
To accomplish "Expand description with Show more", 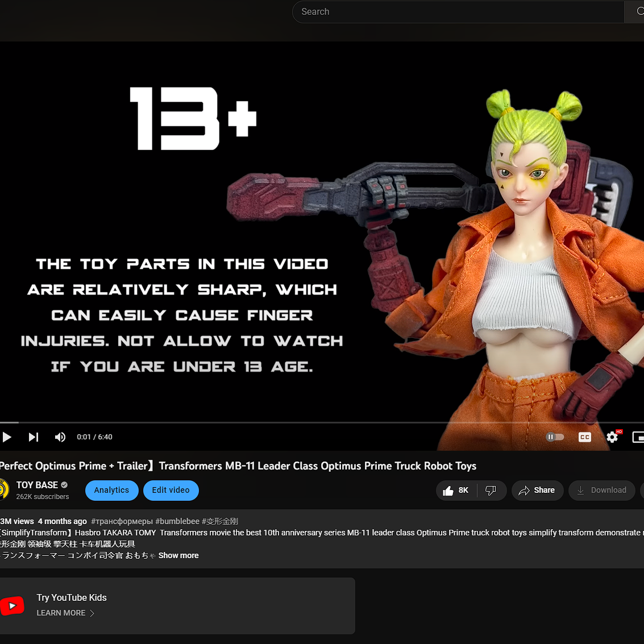I will click(178, 556).
